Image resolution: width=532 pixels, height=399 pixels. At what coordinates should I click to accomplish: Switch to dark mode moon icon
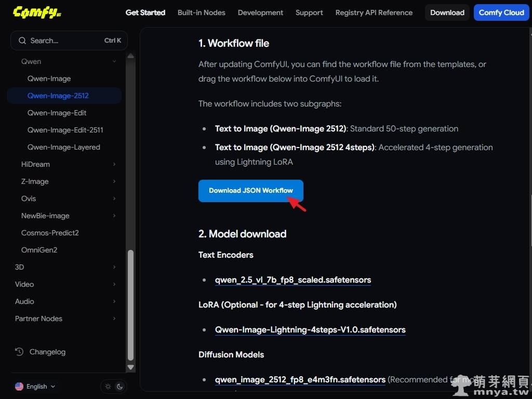(x=119, y=387)
